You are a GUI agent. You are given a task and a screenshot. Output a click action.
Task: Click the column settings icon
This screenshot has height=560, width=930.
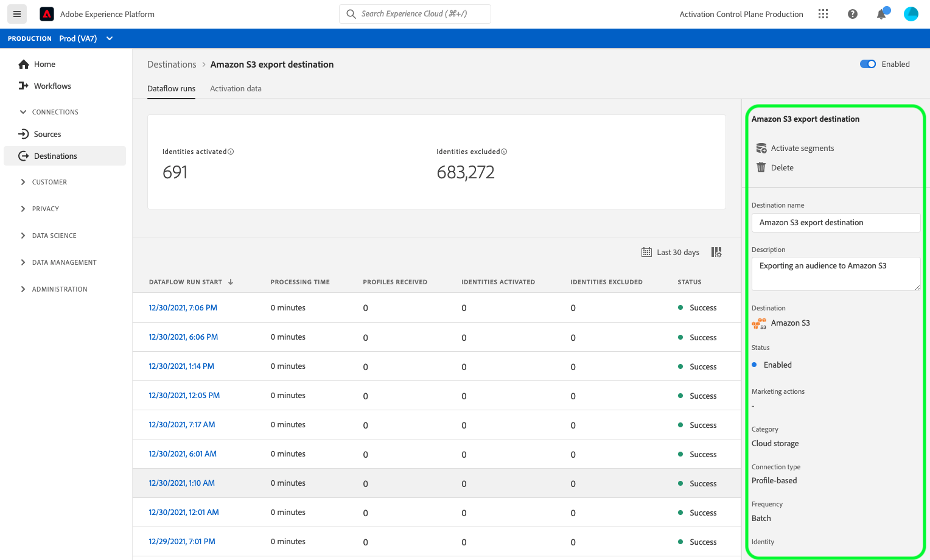pos(716,252)
